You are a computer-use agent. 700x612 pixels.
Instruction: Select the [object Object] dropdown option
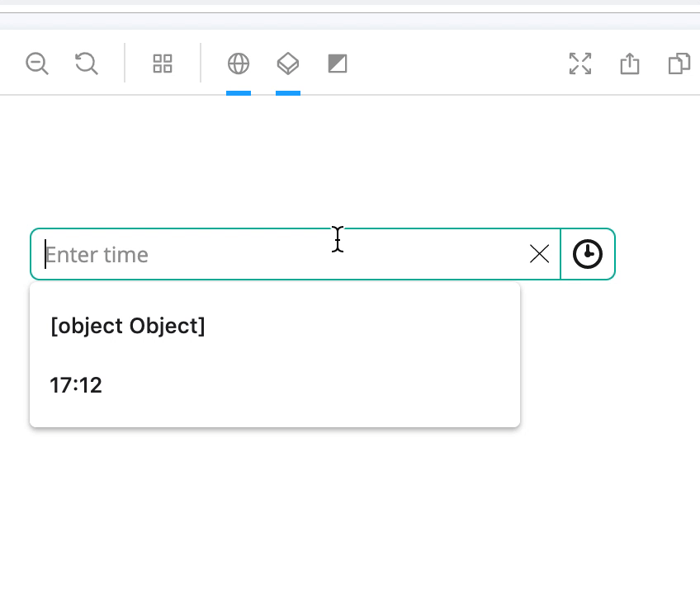pos(275,326)
